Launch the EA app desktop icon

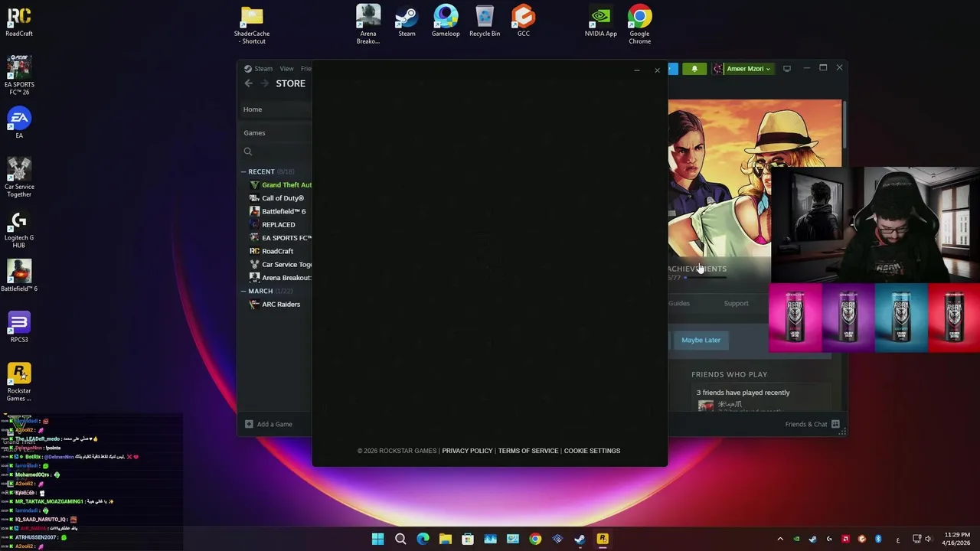click(x=19, y=123)
